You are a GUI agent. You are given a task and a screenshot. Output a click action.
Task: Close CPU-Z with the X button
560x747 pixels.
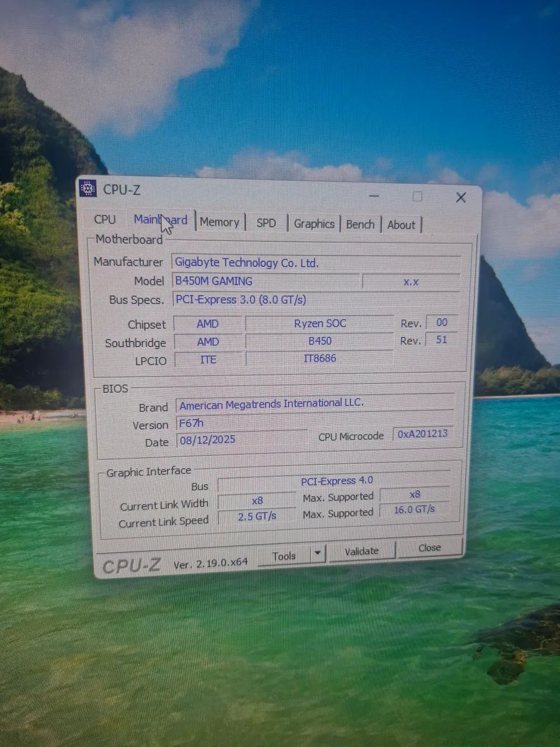(x=461, y=198)
